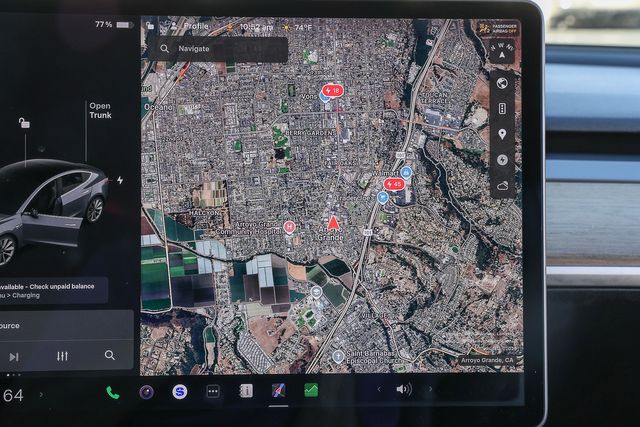Skip to next media track
Image resolution: width=640 pixels, height=427 pixels.
tap(14, 357)
